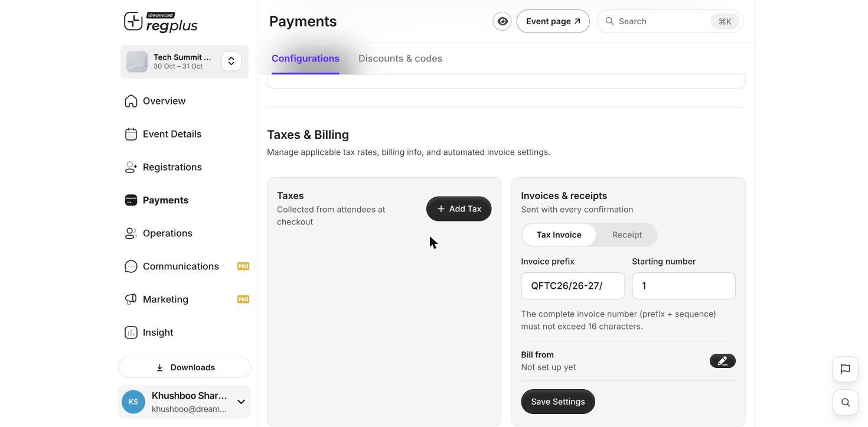The image size is (868, 427).
Task: Click the Add Tax button
Action: click(459, 209)
